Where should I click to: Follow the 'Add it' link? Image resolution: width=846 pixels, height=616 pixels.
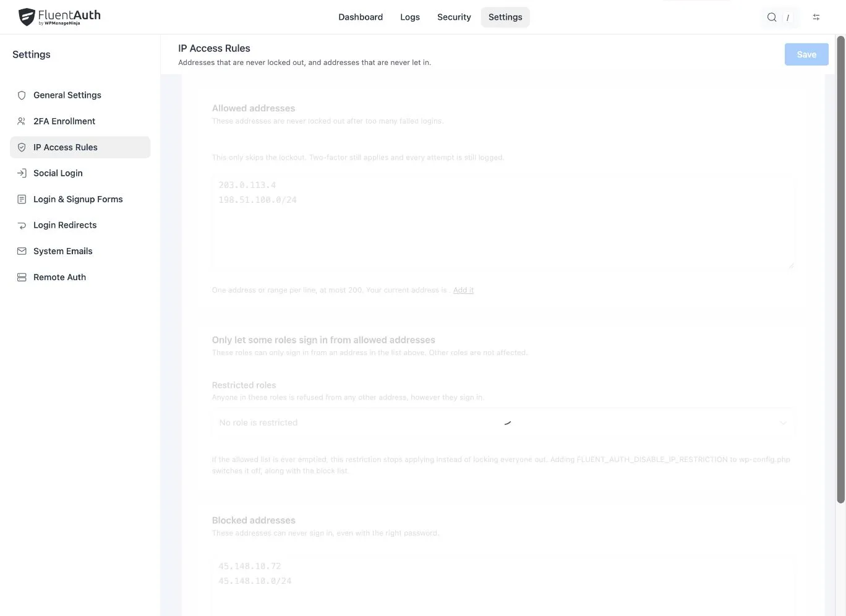point(463,290)
